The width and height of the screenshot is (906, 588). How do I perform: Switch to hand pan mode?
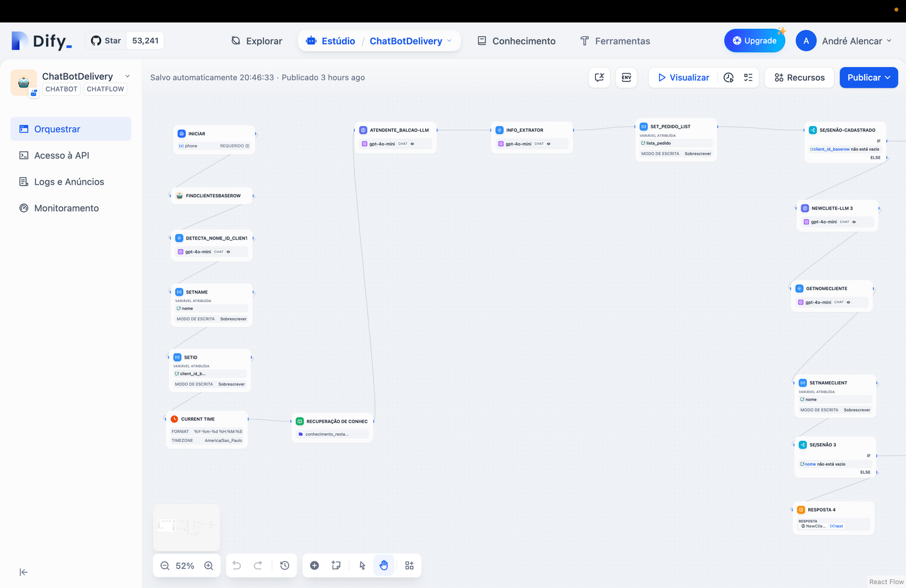[x=384, y=565]
